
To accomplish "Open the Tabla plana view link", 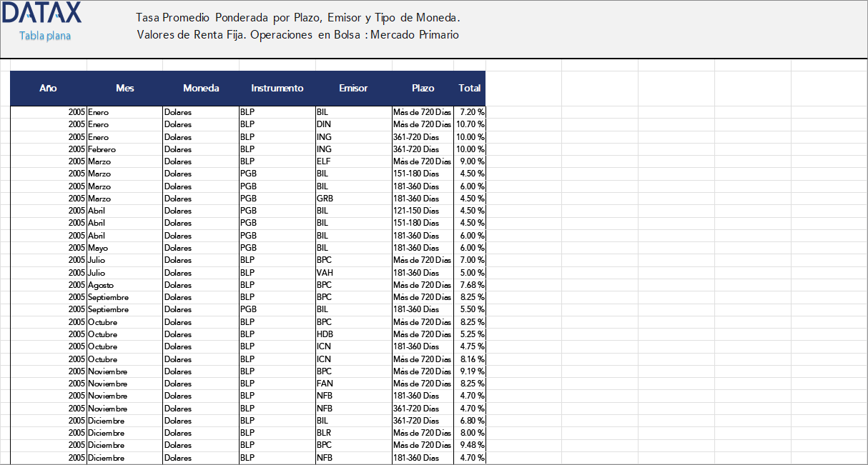I will (43, 35).
